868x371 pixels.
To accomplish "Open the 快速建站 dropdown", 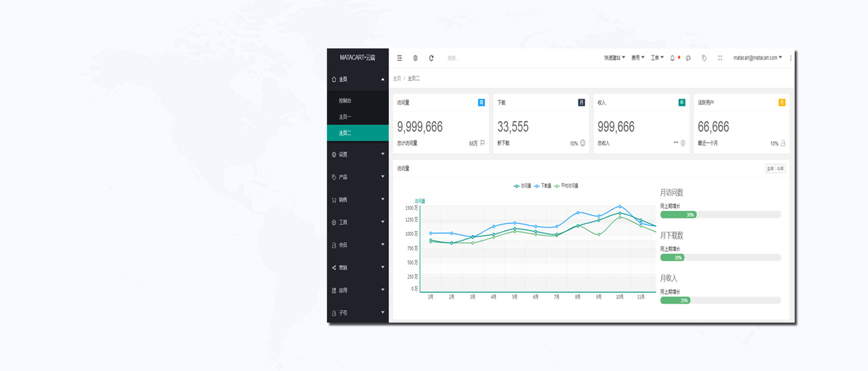I will (x=614, y=58).
